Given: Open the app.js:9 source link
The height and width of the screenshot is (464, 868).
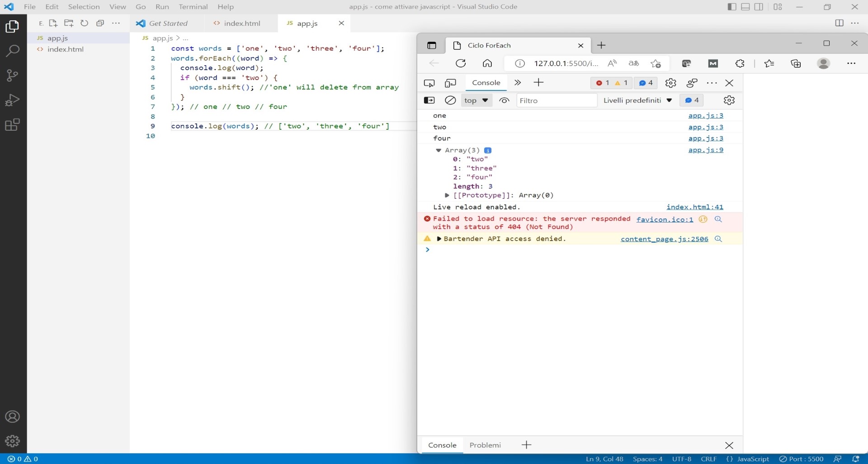Looking at the screenshot, I should (x=706, y=150).
